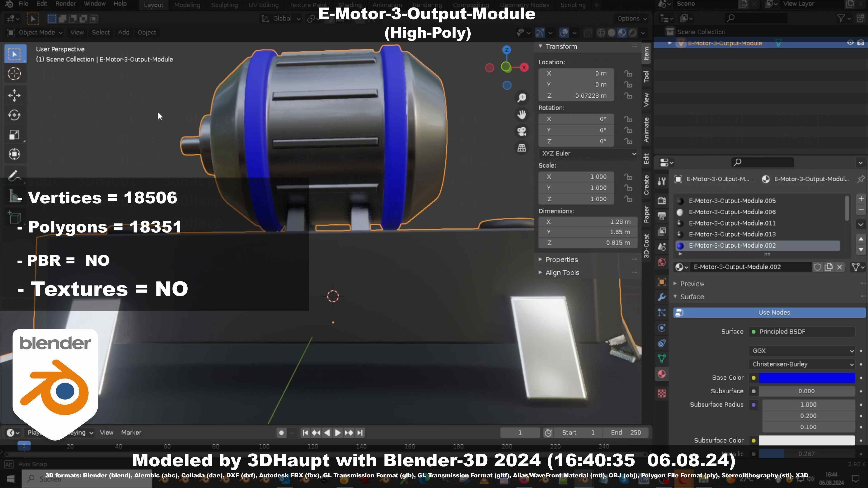Click Principled BSDF surface shader button
Viewport: 868px width, 488px height.
click(x=802, y=332)
